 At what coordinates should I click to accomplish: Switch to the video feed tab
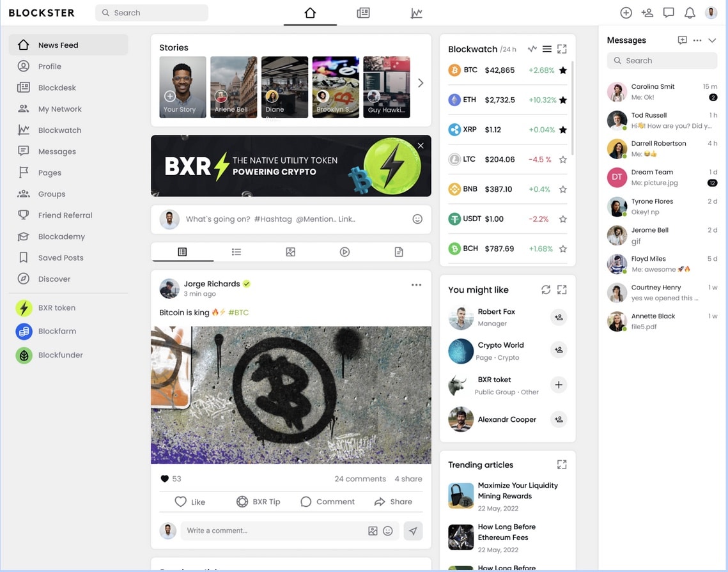345,252
